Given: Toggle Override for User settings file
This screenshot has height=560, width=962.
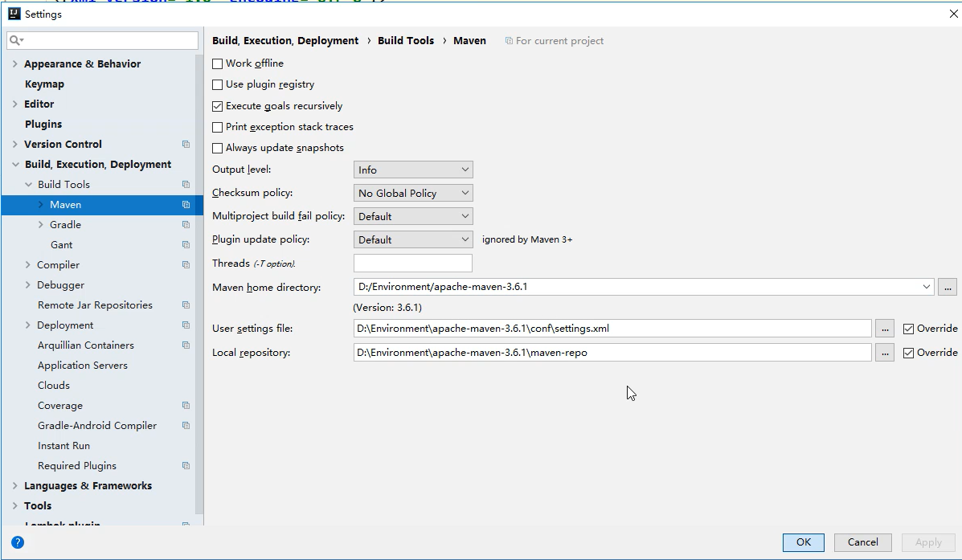Looking at the screenshot, I should click(909, 329).
